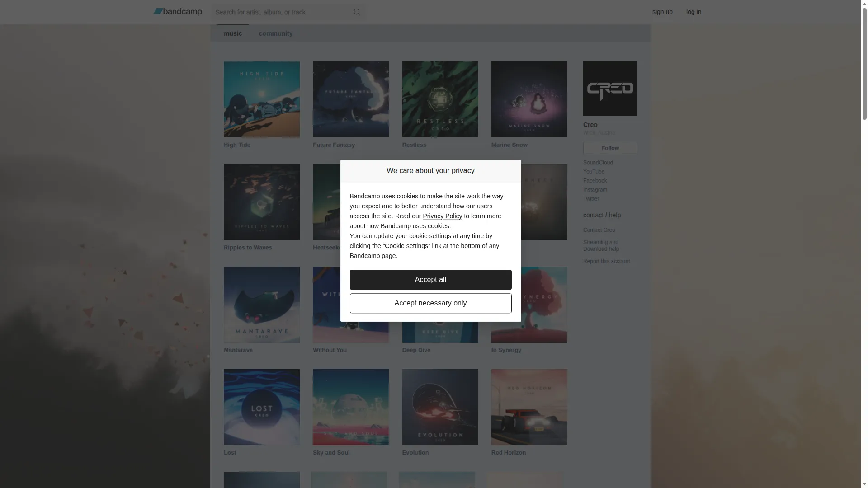Click the Future Fantasy title text
The height and width of the screenshot is (488, 868).
pos(334,145)
